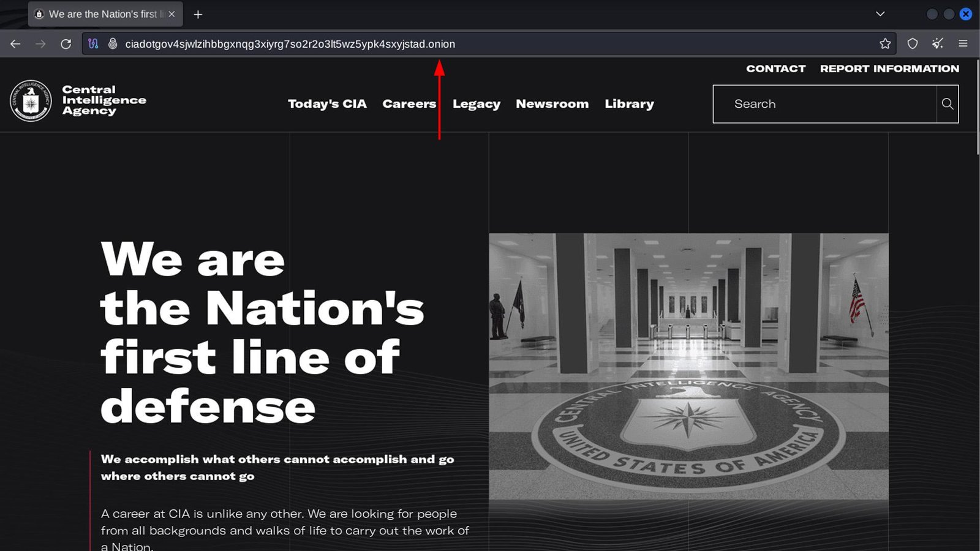Click the 'A career at CIA is unlike' paragraph
This screenshot has width=980, height=551.
[x=285, y=530]
